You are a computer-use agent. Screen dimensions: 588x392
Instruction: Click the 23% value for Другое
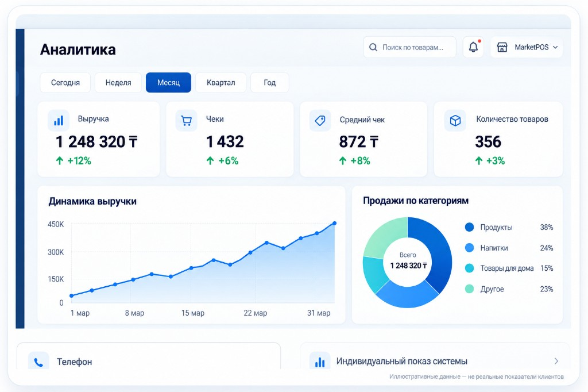547,289
